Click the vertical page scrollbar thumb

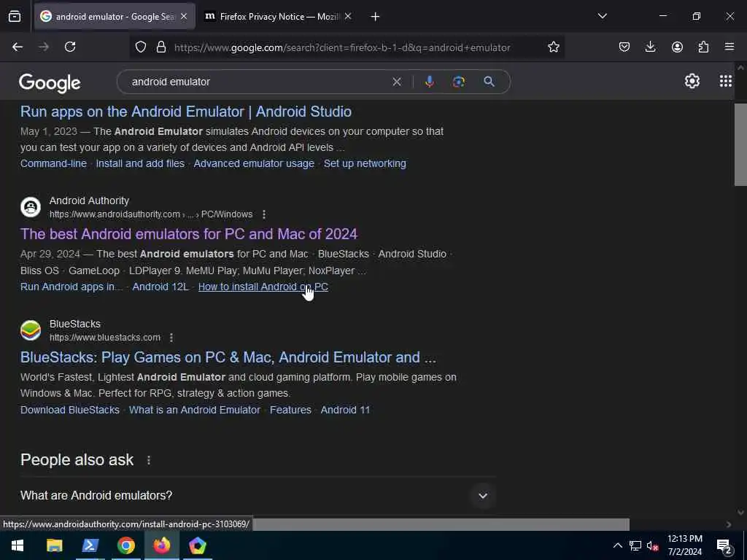[740, 144]
